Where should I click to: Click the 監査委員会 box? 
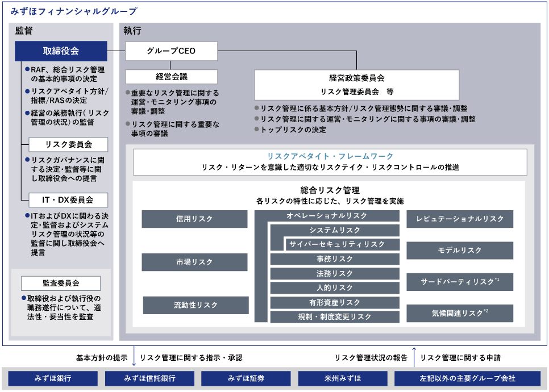(x=61, y=283)
